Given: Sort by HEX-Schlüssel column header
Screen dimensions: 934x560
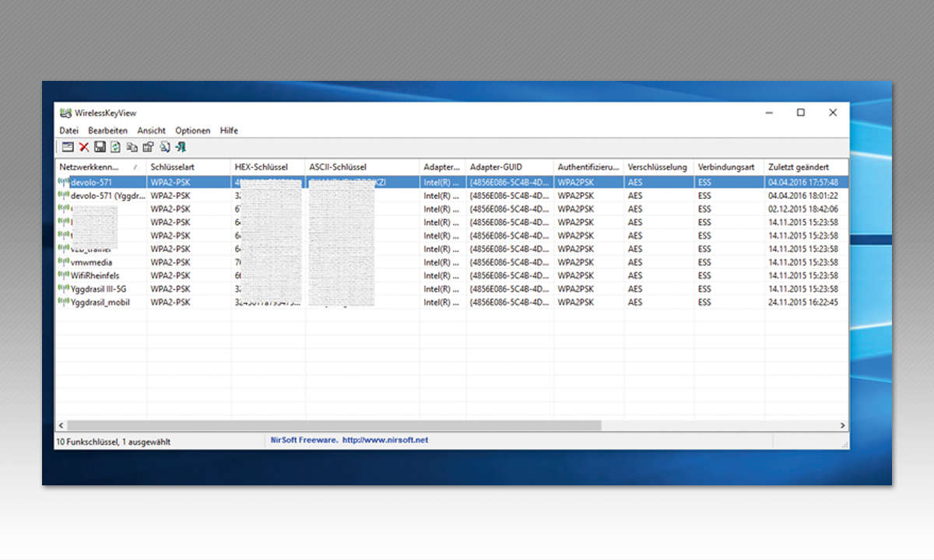Looking at the screenshot, I should coord(269,167).
